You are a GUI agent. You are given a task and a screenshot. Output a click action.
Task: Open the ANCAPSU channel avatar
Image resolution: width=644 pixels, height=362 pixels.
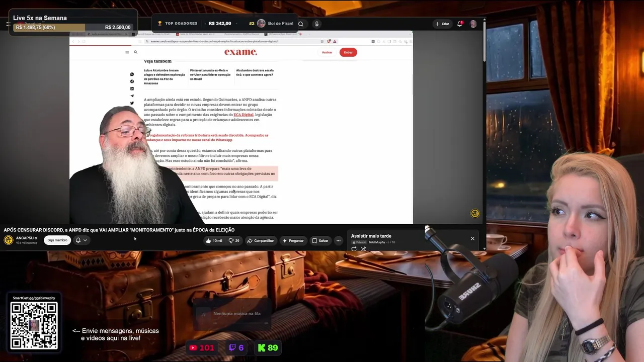click(x=9, y=240)
